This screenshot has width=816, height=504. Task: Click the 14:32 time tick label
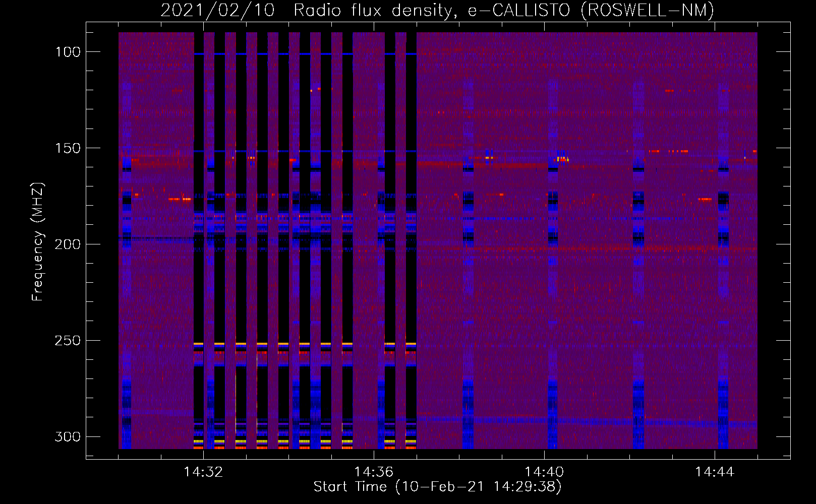pos(203,472)
